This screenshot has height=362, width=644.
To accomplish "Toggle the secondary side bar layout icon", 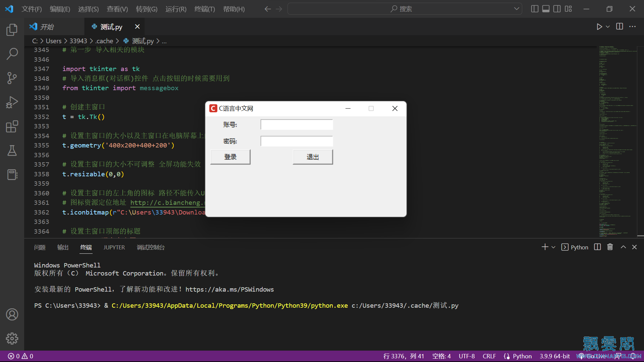I will (x=557, y=9).
